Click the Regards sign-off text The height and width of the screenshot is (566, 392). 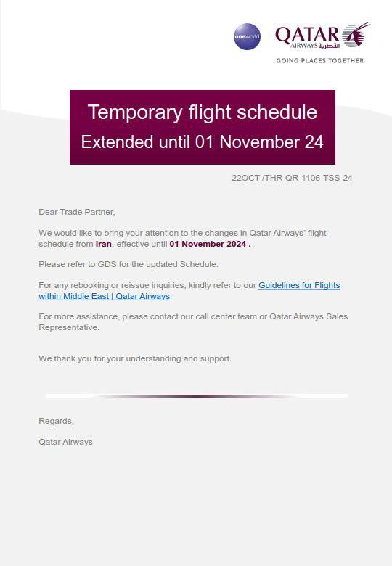(x=56, y=421)
